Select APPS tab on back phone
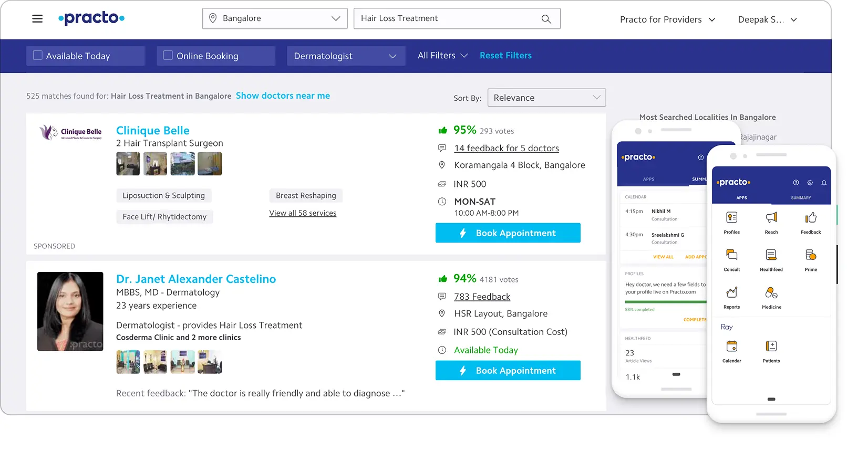This screenshot has width=868, height=462. [648, 179]
